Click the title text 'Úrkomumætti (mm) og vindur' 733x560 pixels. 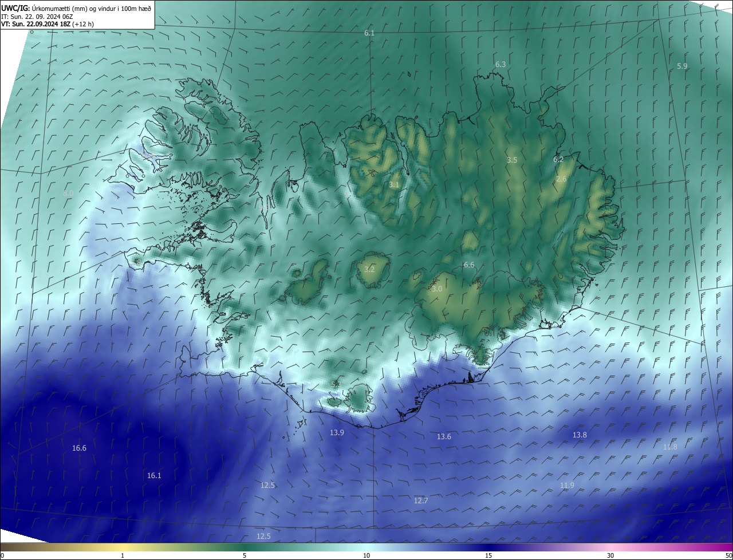tap(74, 7)
